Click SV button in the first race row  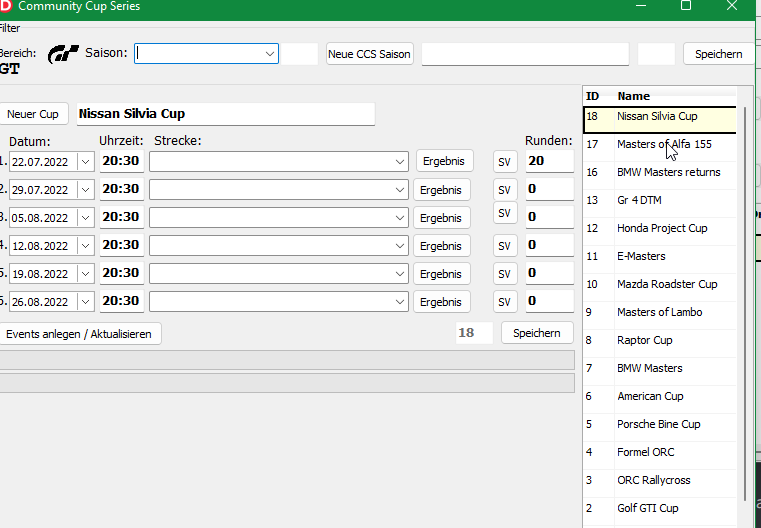(x=505, y=161)
